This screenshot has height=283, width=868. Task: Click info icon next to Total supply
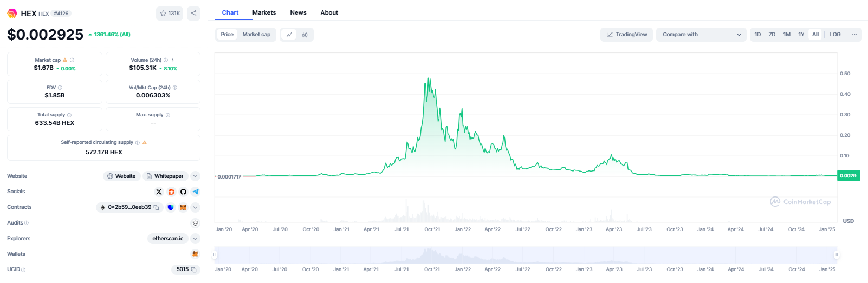[x=69, y=115]
